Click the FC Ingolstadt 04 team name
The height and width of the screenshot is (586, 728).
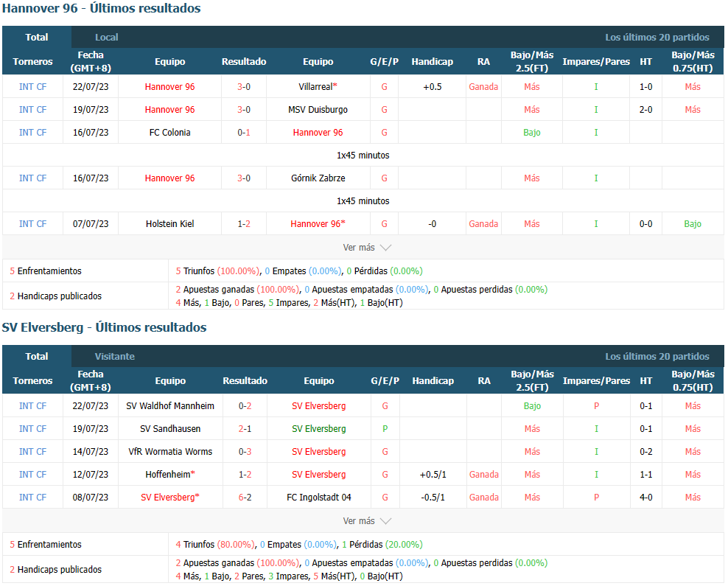coord(319,498)
